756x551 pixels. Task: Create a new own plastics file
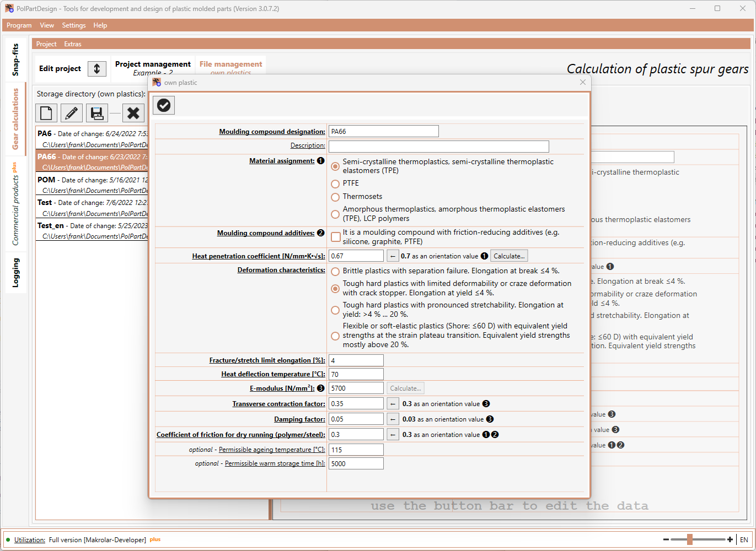coord(46,114)
